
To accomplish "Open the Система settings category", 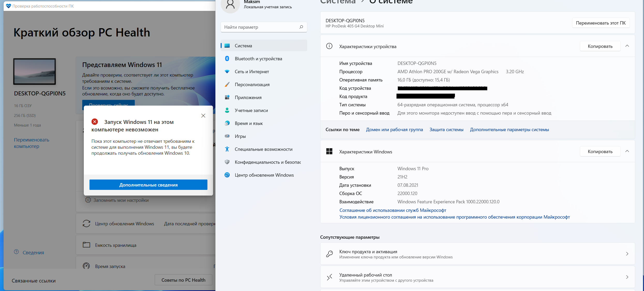I will [x=264, y=46].
